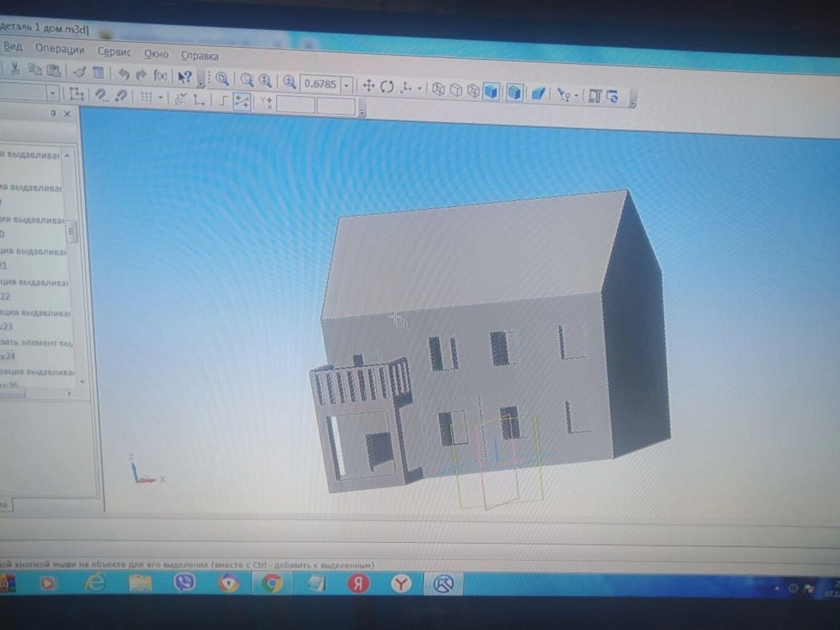The image size is (840, 630).
Task: Click the hide/filter objects icon
Action: pos(562,95)
